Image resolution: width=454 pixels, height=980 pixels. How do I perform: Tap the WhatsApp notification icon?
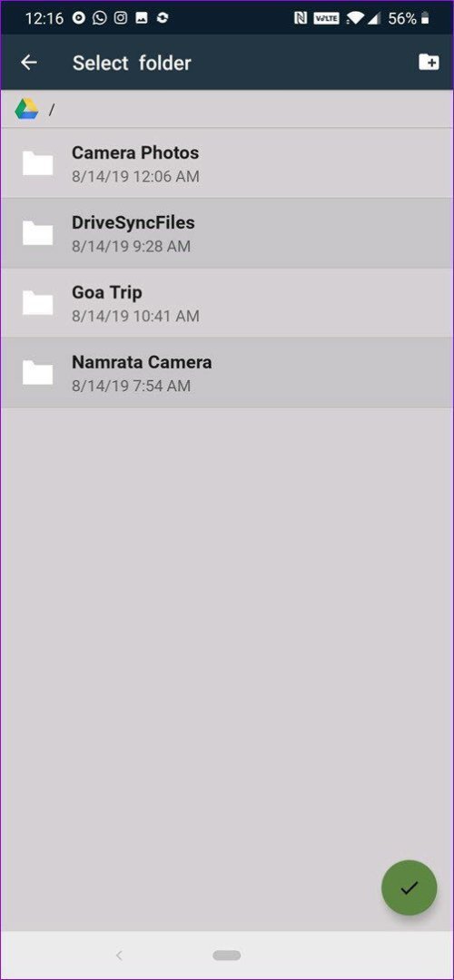coord(100,18)
